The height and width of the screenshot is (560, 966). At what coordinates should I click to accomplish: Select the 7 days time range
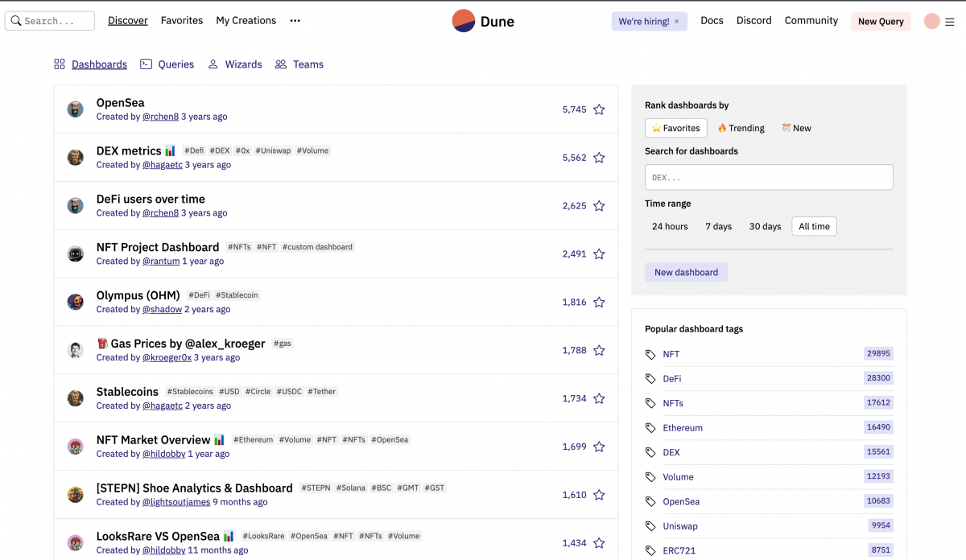tap(718, 227)
